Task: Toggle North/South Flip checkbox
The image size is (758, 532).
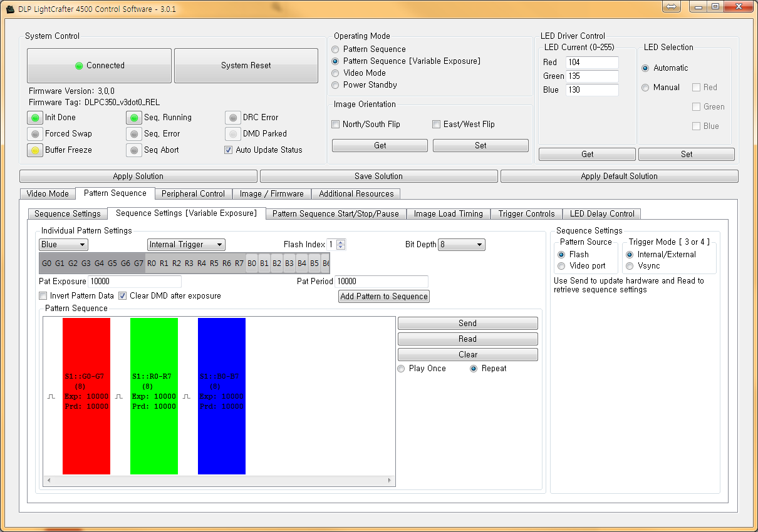Action: coord(336,125)
